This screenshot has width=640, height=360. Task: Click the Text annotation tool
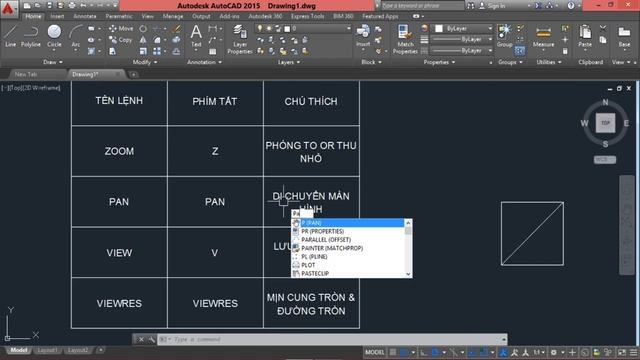coord(196,36)
